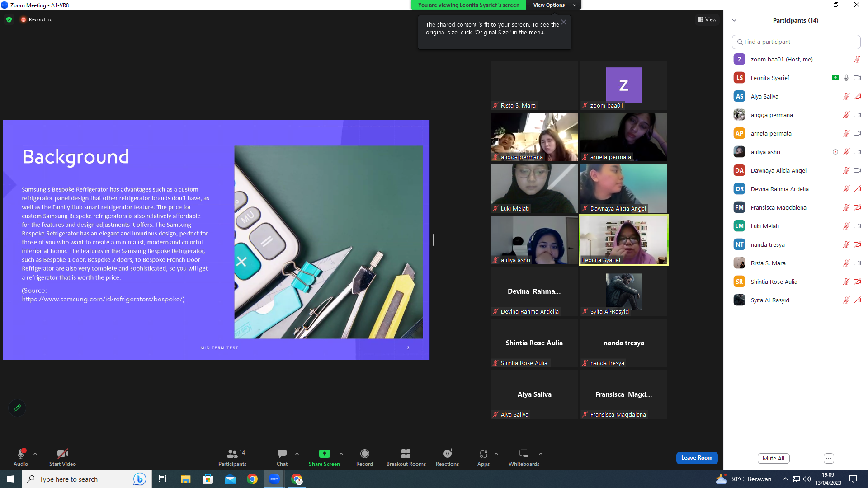Expand the arrow next to Whiteboards
Screen dimensions: 868x488
click(541, 454)
